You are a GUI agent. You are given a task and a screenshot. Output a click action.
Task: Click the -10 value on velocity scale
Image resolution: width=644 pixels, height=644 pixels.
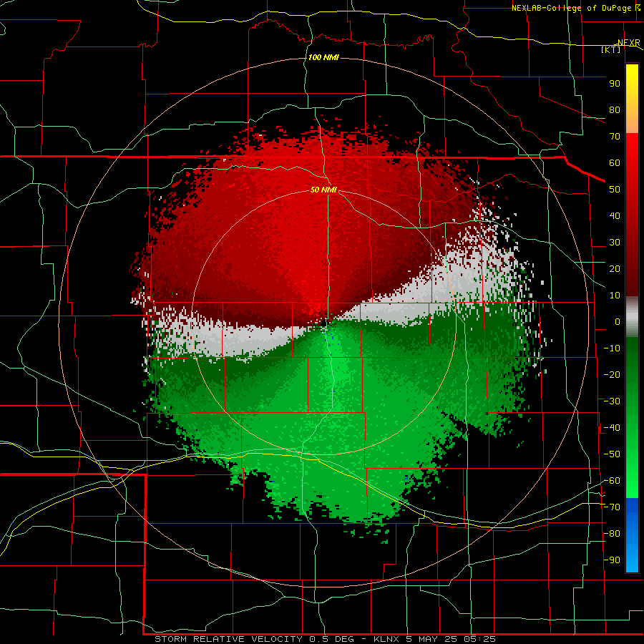coord(612,348)
